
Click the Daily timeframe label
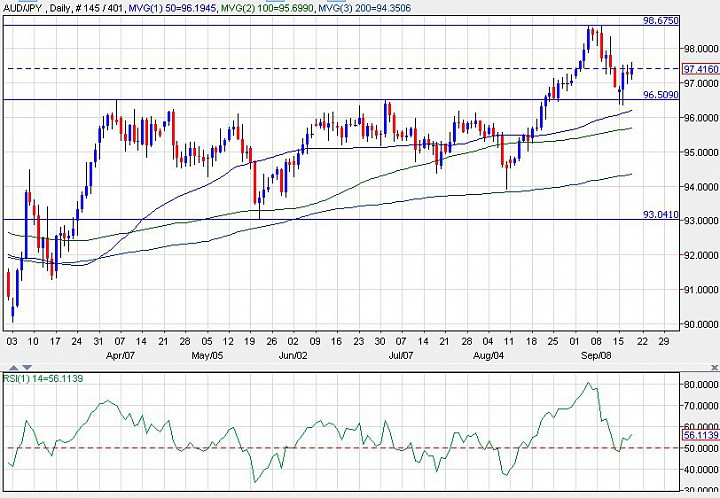(60, 8)
